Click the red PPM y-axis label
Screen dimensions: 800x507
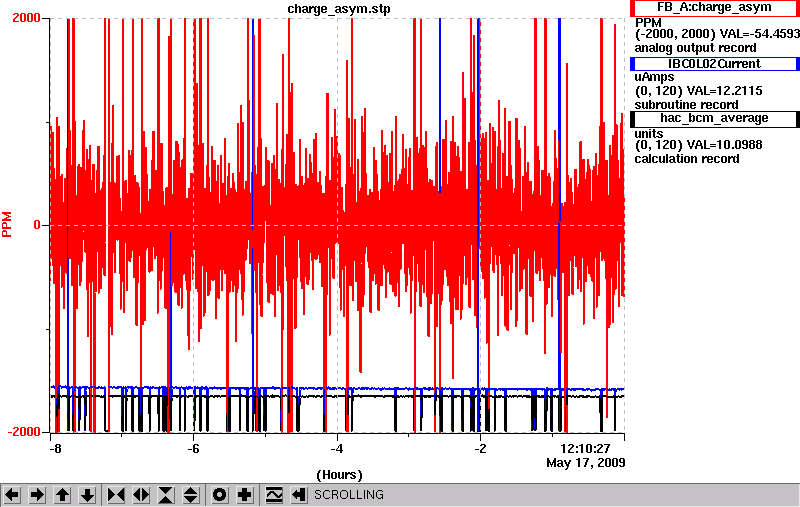coord(7,224)
